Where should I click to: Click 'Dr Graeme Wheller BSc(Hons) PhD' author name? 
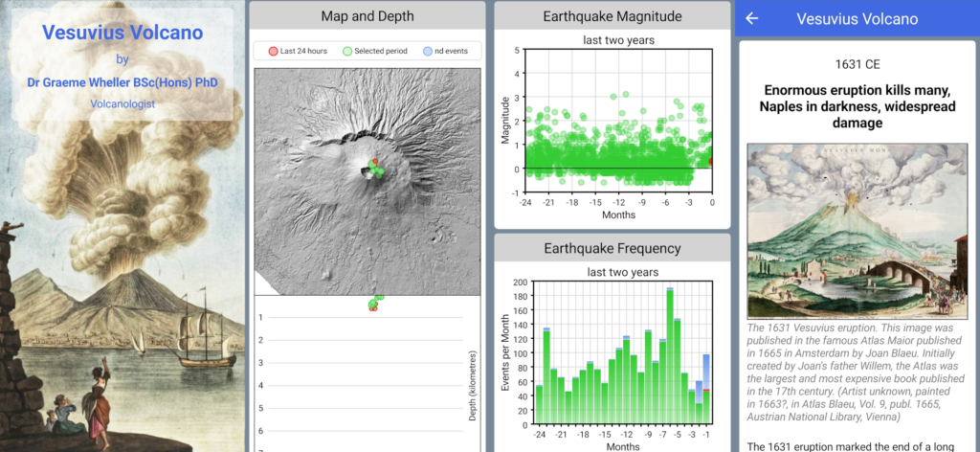122,82
